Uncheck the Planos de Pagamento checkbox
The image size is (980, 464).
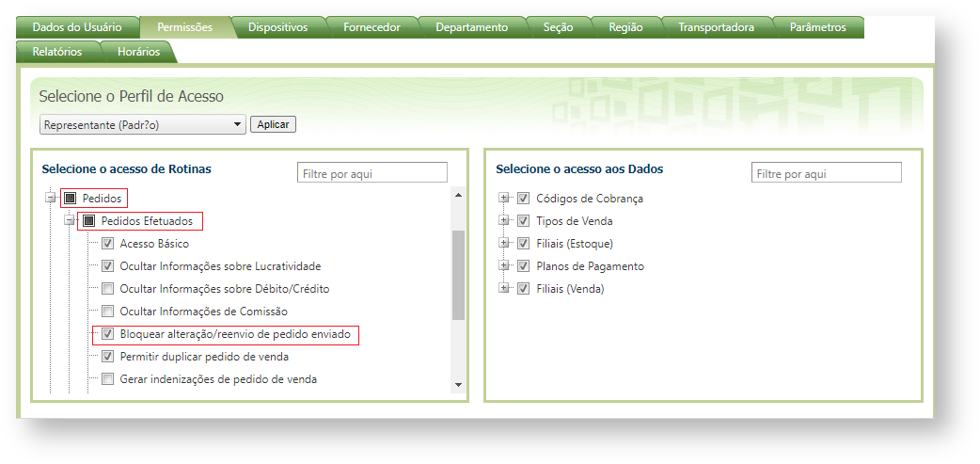524,265
